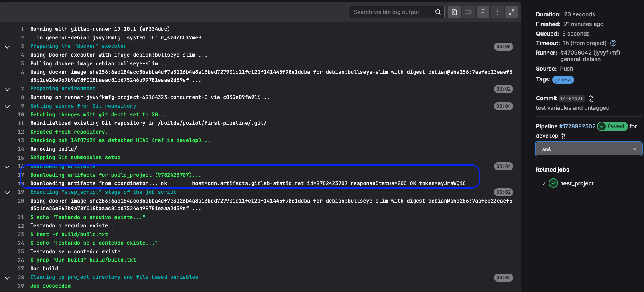Collapse the Downloading artifacts section
The image size is (644, 292).
(x=7, y=166)
